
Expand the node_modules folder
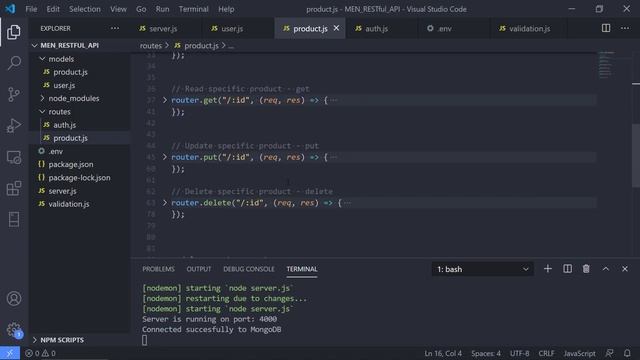[x=42, y=98]
